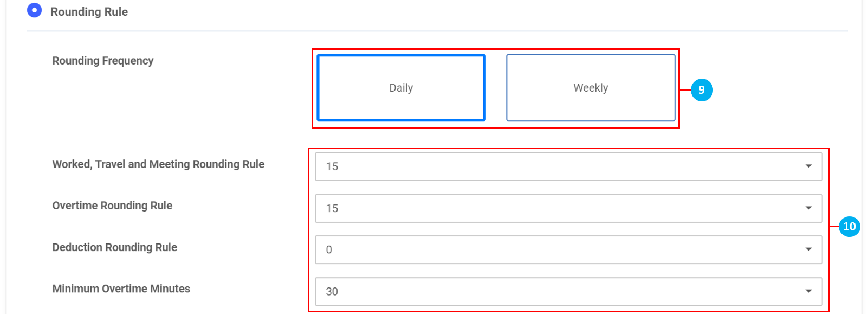868x314 pixels.
Task: Click the Rounding Frequency label
Action: (x=103, y=61)
